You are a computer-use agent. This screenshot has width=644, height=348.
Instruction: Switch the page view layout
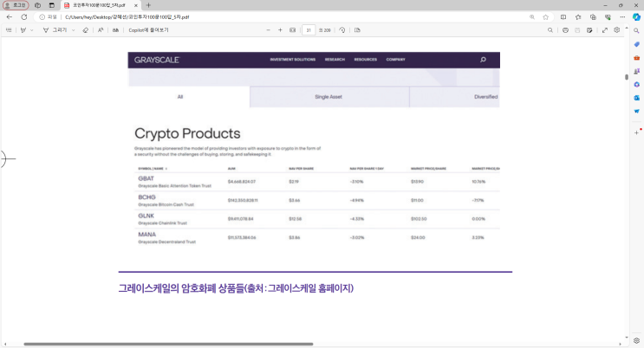(357, 30)
